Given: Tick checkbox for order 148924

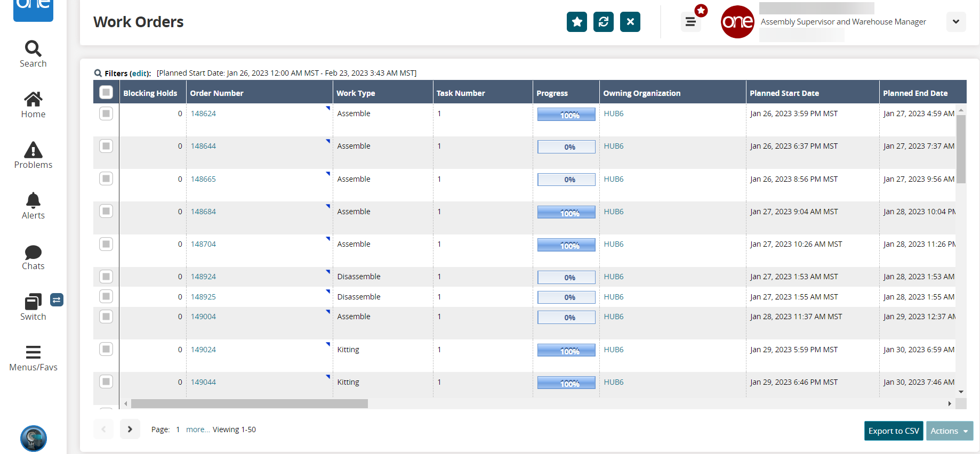Looking at the screenshot, I should pos(106,277).
